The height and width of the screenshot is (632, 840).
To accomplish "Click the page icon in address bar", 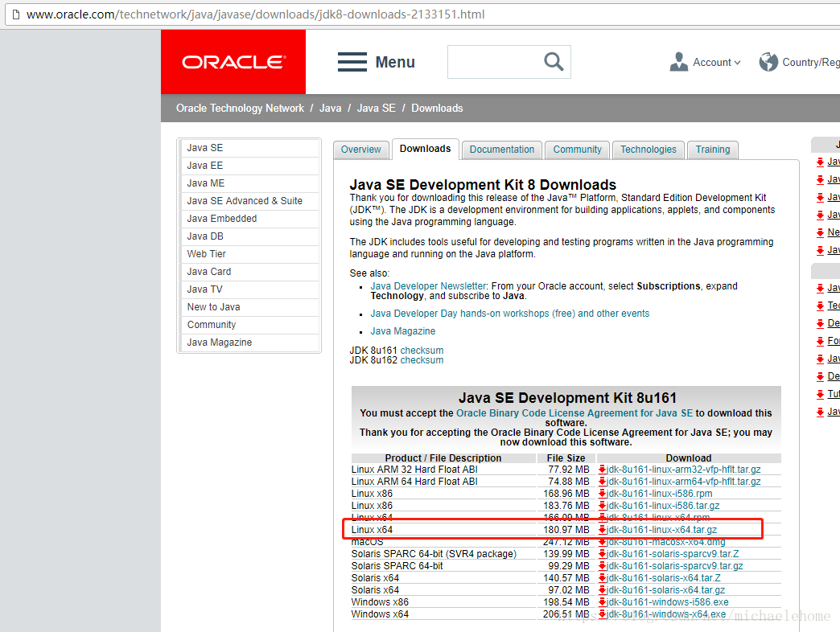I will tap(16, 14).
